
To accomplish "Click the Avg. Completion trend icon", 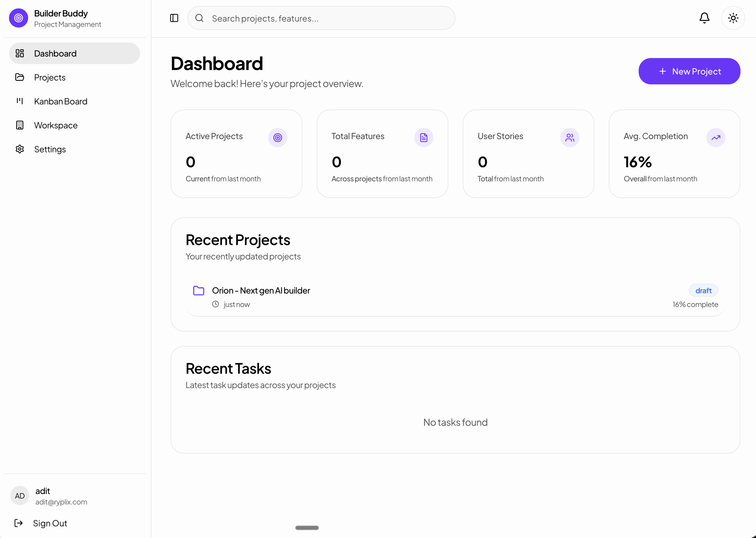I will [716, 137].
